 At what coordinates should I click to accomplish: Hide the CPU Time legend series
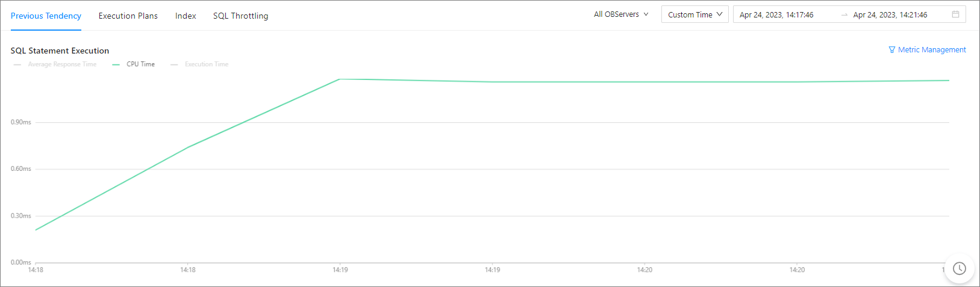click(140, 64)
